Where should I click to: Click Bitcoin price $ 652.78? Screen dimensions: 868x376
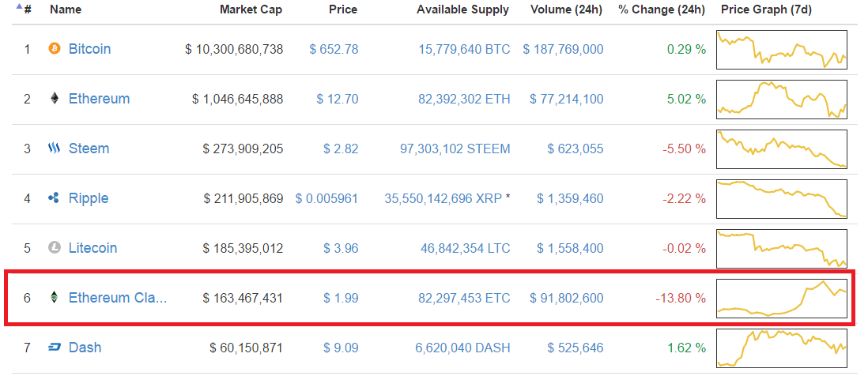click(334, 49)
